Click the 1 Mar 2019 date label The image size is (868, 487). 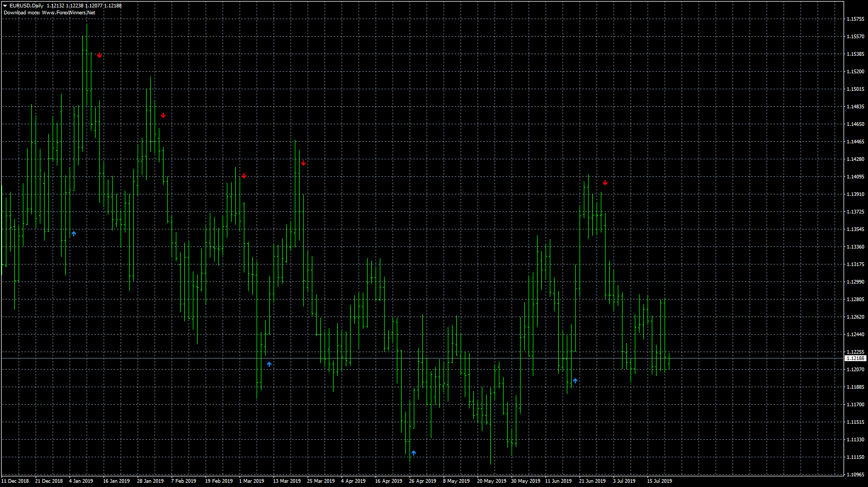(x=252, y=481)
